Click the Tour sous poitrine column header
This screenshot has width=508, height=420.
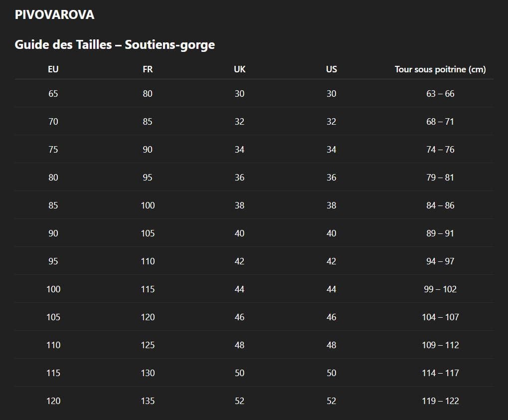point(440,69)
